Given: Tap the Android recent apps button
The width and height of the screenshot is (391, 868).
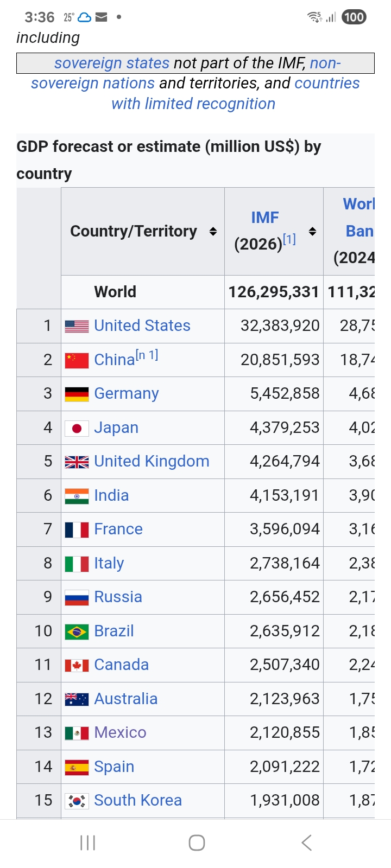Looking at the screenshot, I should (87, 843).
